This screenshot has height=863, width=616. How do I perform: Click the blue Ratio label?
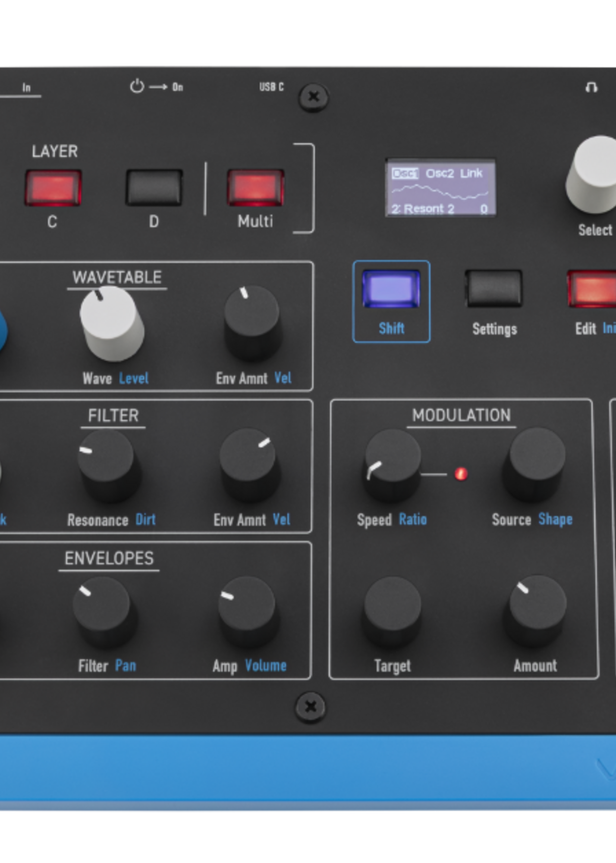click(x=413, y=519)
